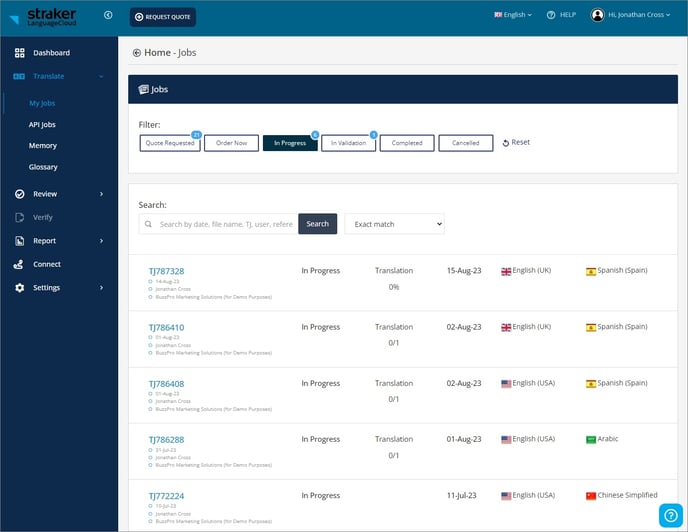Click the back arrow beside Home - Jobs
This screenshot has height=532, width=688.
[136, 53]
